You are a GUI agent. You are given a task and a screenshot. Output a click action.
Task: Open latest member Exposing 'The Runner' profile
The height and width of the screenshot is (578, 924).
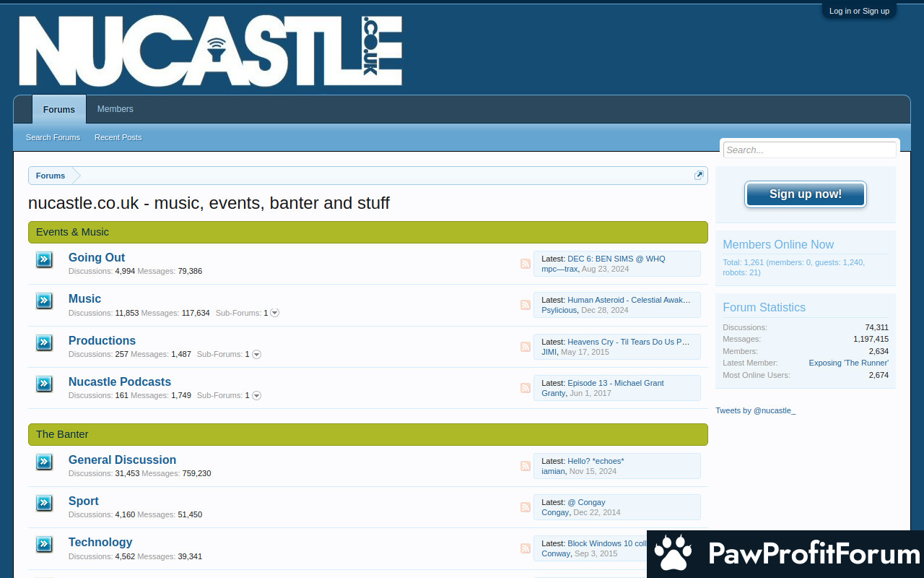[x=848, y=363]
